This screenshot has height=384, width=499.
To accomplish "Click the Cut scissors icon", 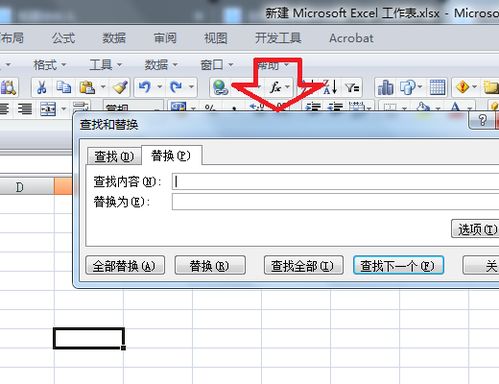I will [41, 88].
